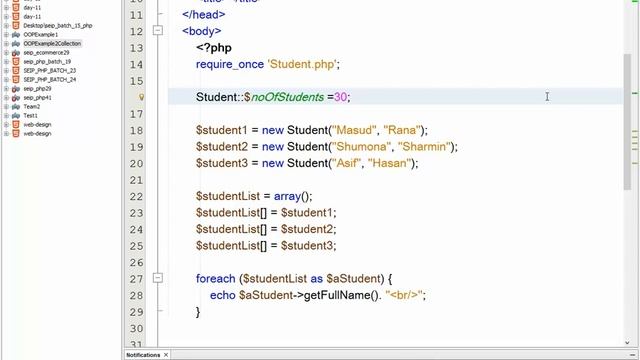Click the noOfStudents static variable
The width and height of the screenshot is (640, 360).
[287, 97]
